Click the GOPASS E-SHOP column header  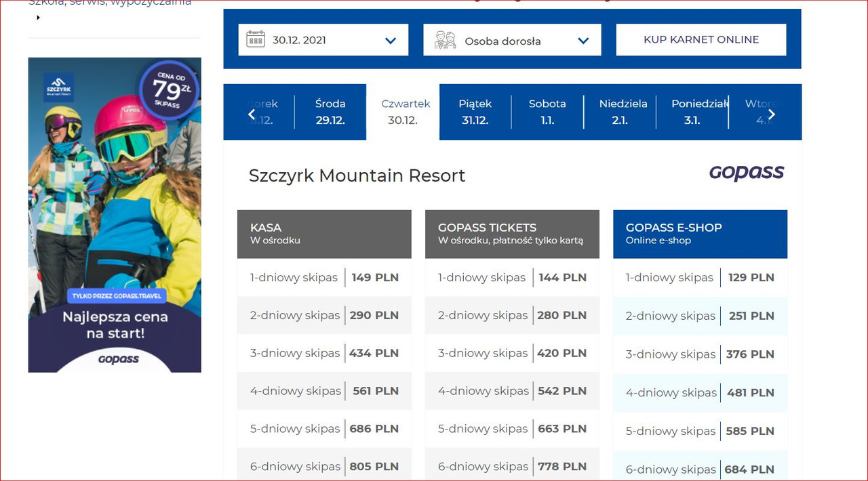point(700,234)
